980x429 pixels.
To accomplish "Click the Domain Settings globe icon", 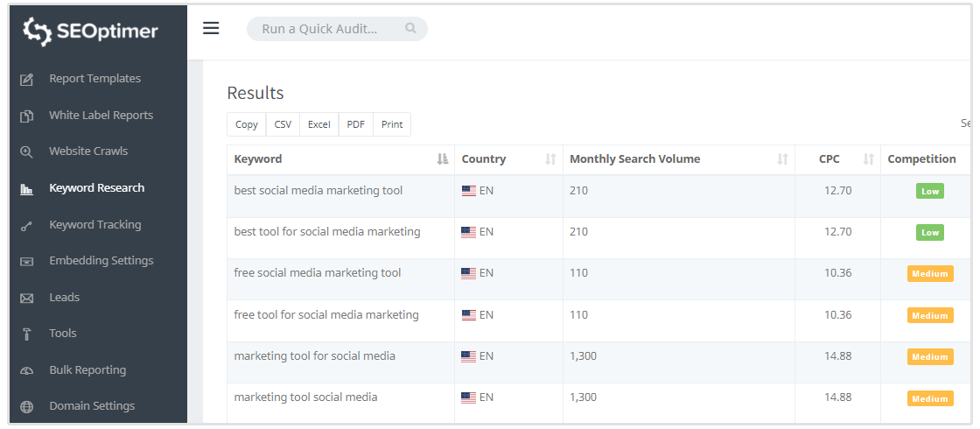I will click(27, 406).
